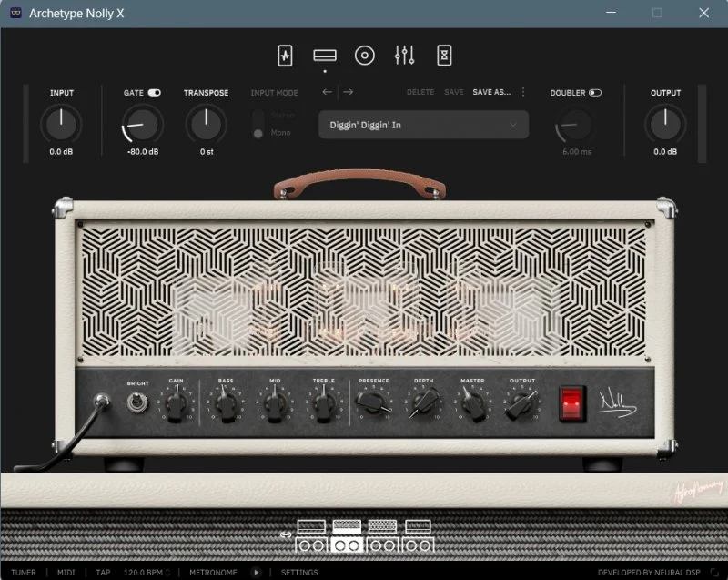Flip the red amp power switch
Screen dimensions: 728x580
point(572,403)
